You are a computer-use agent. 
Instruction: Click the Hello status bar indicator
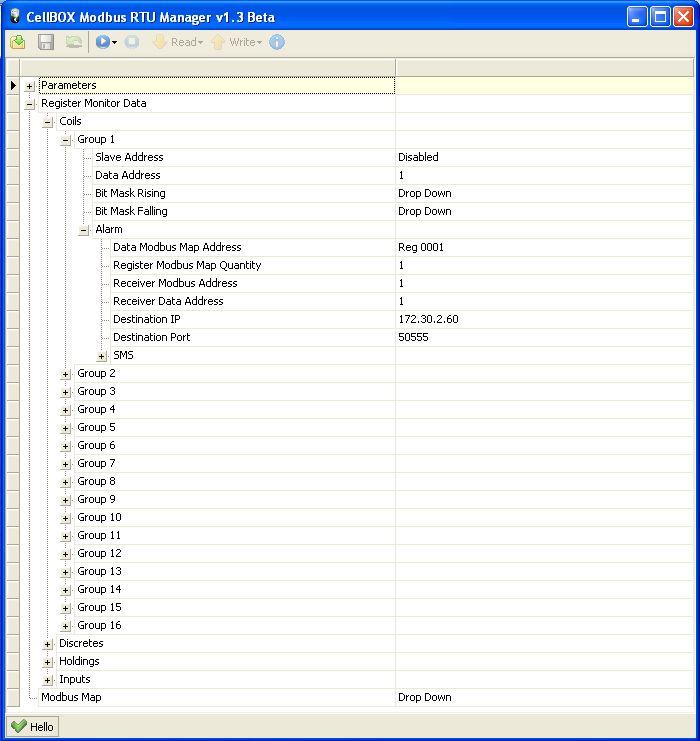point(32,726)
